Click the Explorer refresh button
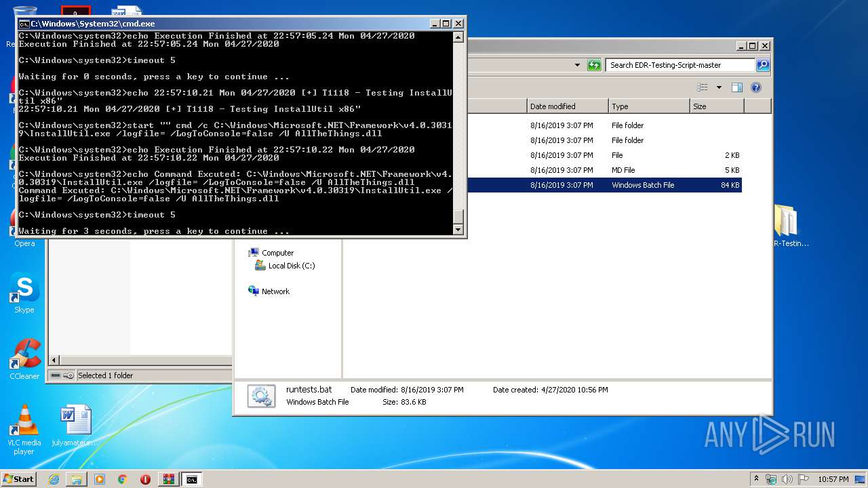The image size is (868, 488). tap(594, 65)
